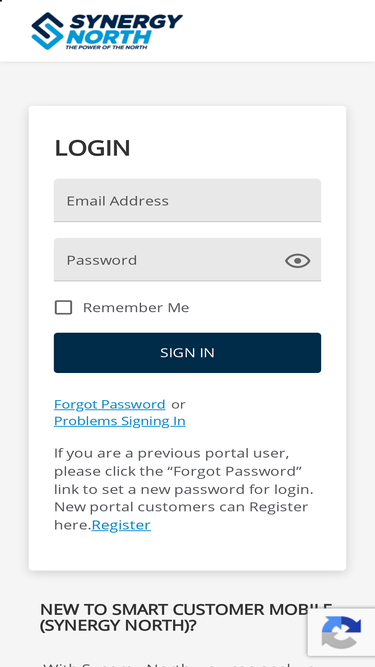
Task: Follow the Register link
Action: [121, 525]
